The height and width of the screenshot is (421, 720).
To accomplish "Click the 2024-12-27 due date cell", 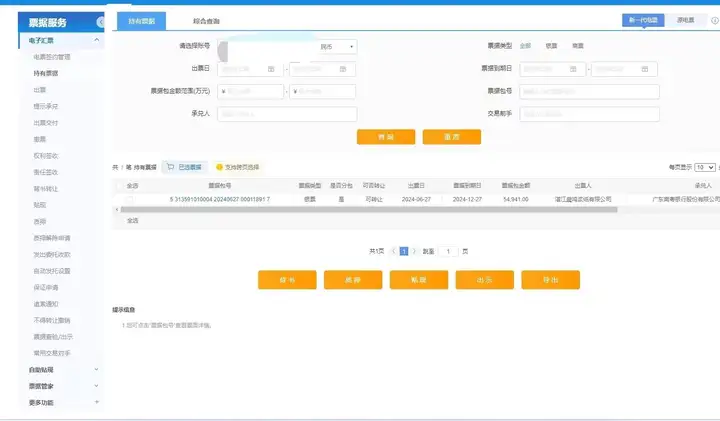I will pyautogui.click(x=467, y=199).
